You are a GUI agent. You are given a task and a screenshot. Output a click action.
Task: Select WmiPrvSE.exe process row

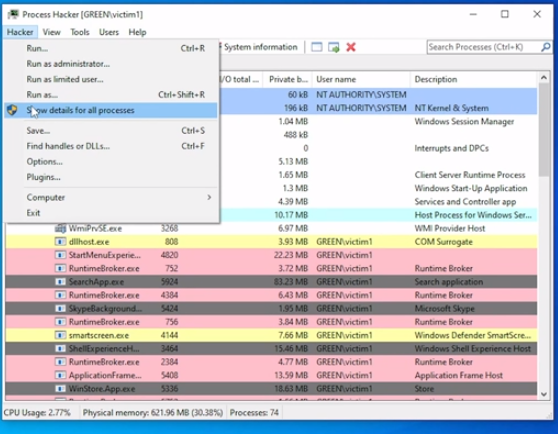[271, 228]
